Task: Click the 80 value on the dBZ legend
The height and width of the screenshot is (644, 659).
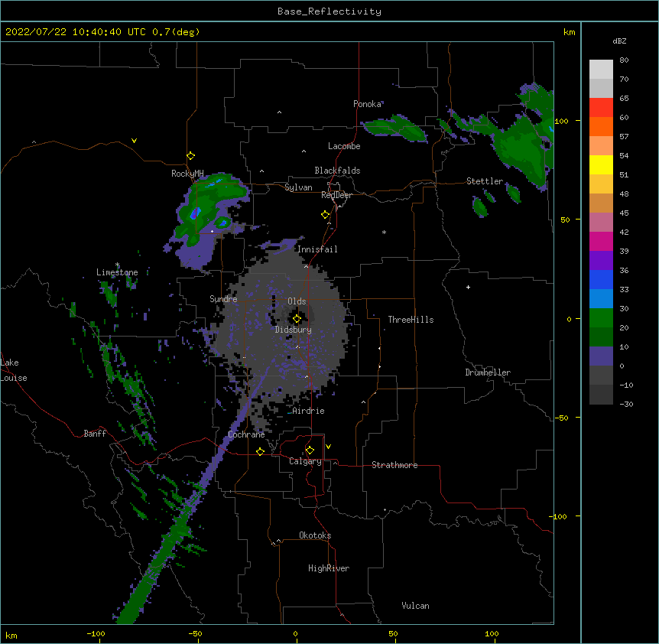Action: (x=624, y=60)
